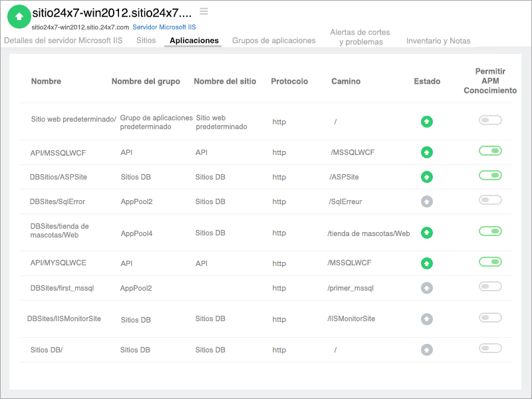Click status icon for Sitio web predeterminado/
Screen dimensions: 532x399
coord(427,122)
